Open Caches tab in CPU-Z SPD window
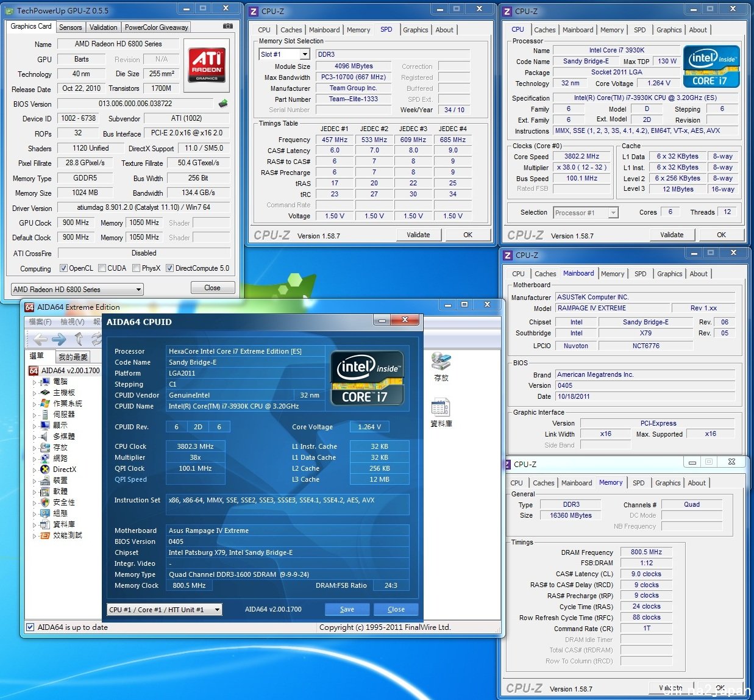Image resolution: width=754 pixels, height=700 pixels. (x=291, y=30)
